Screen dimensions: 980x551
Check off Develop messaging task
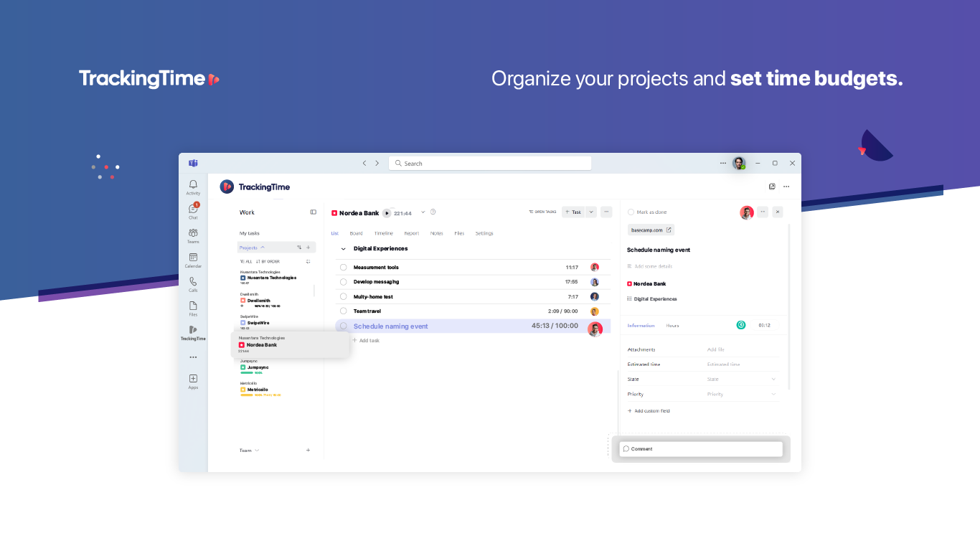pos(344,282)
